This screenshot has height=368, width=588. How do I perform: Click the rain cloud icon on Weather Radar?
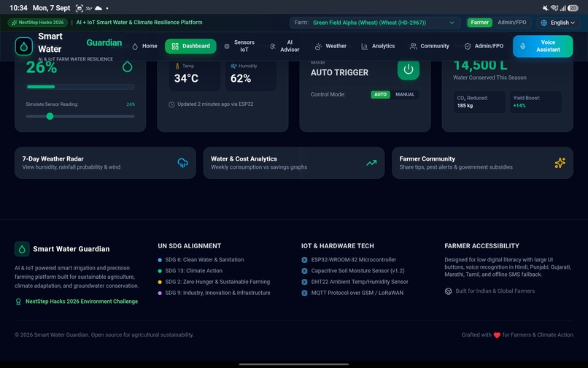click(182, 163)
